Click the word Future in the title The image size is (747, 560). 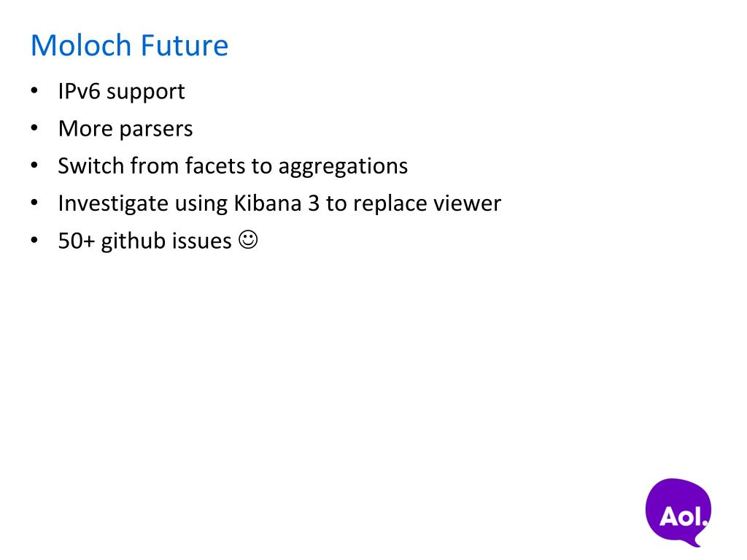tap(185, 45)
